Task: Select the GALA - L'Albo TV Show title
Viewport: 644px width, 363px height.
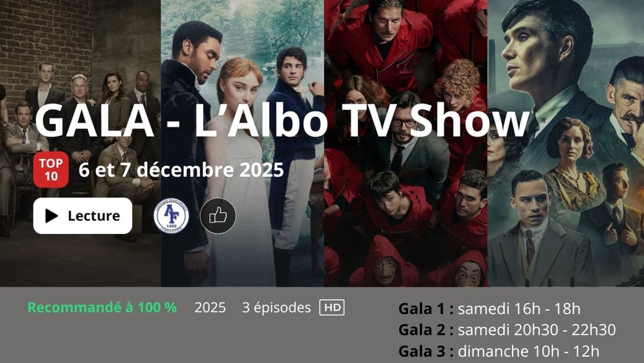Action: coord(283,120)
